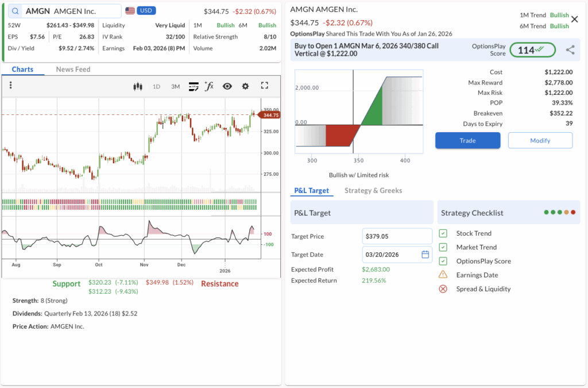Expand the chart to fullscreen
Viewport: 588px width, 388px height.
[265, 86]
